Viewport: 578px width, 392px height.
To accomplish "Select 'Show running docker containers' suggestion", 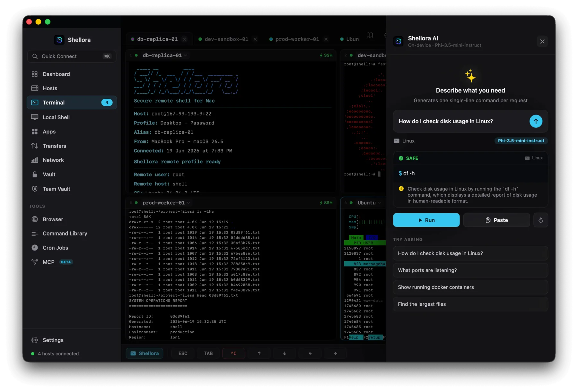I will click(x=470, y=287).
